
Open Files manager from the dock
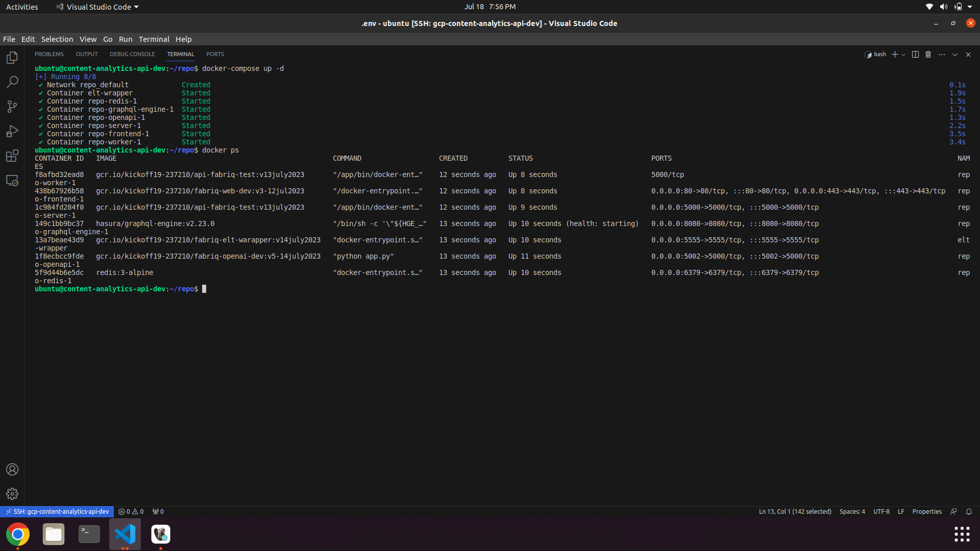coord(54,534)
